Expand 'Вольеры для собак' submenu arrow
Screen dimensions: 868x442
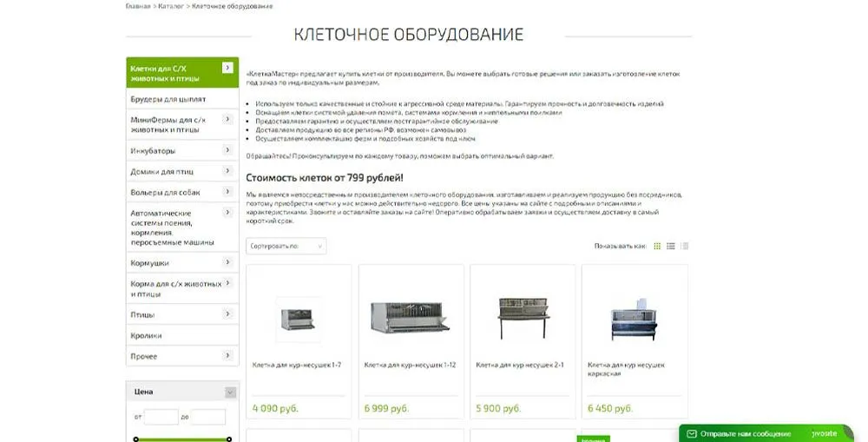[227, 192]
